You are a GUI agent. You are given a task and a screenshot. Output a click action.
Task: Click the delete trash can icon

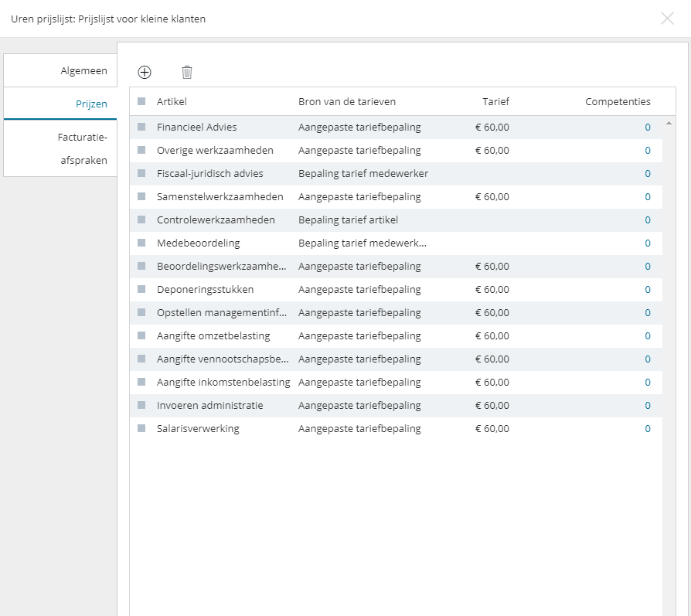click(x=187, y=72)
